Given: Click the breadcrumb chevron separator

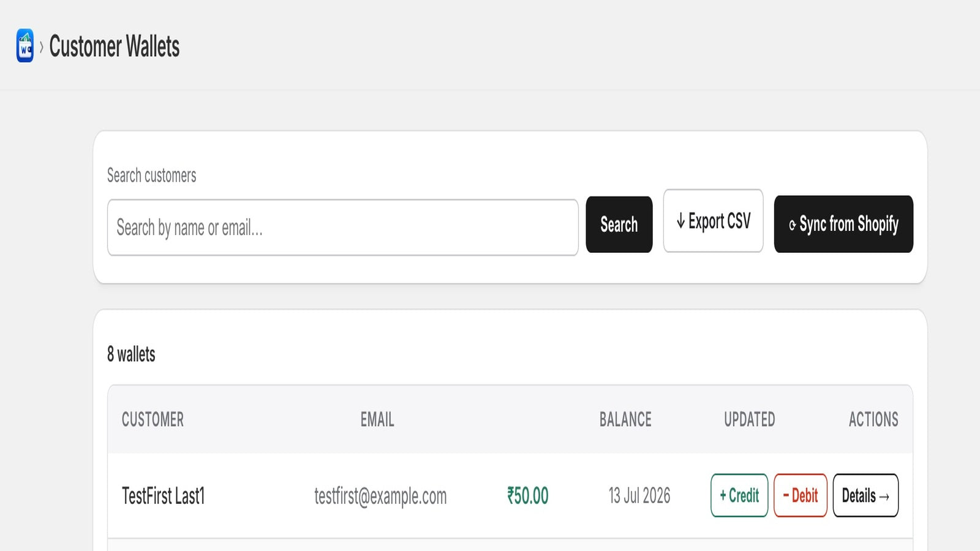Looking at the screenshot, I should (x=42, y=47).
